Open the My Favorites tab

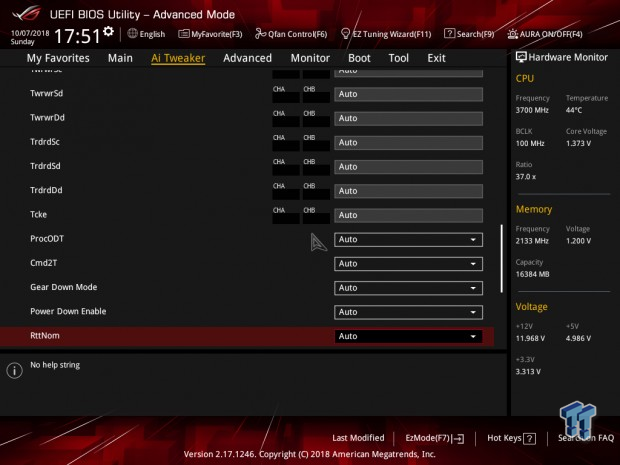[x=58, y=58]
